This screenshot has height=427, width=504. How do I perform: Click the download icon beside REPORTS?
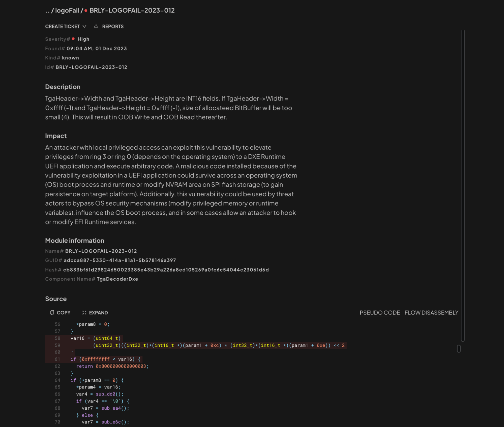[96, 26]
